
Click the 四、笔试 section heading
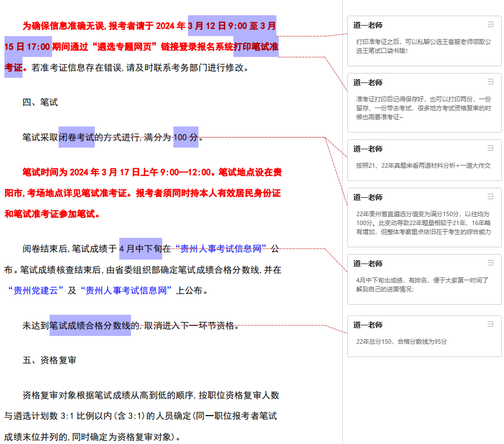[x=40, y=103]
